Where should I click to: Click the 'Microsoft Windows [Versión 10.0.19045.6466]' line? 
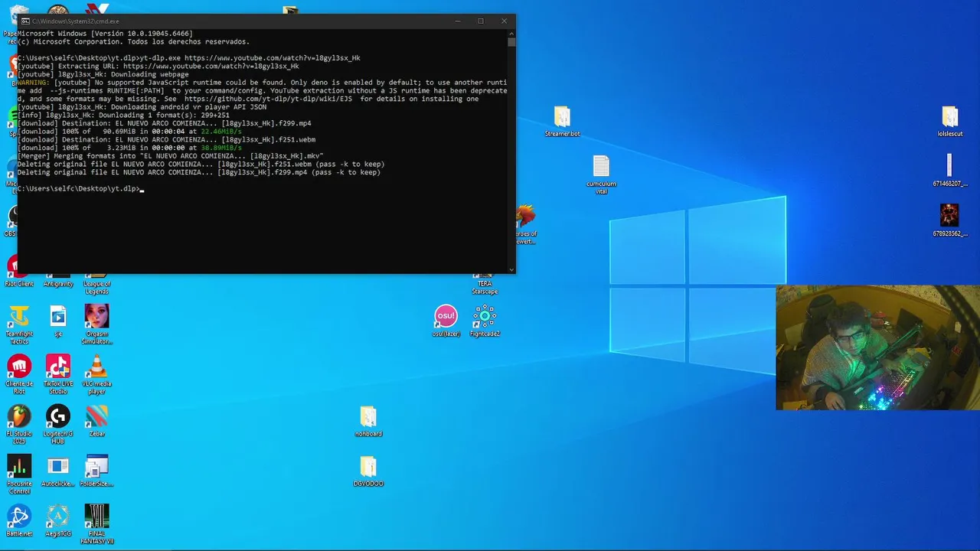click(x=105, y=34)
